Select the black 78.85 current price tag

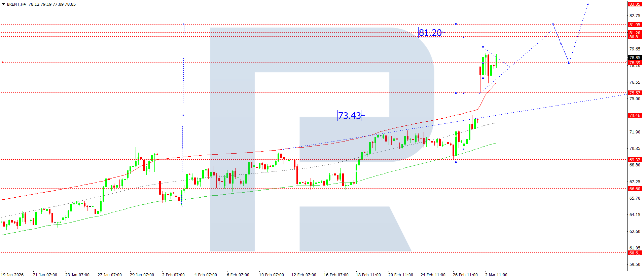click(635, 58)
